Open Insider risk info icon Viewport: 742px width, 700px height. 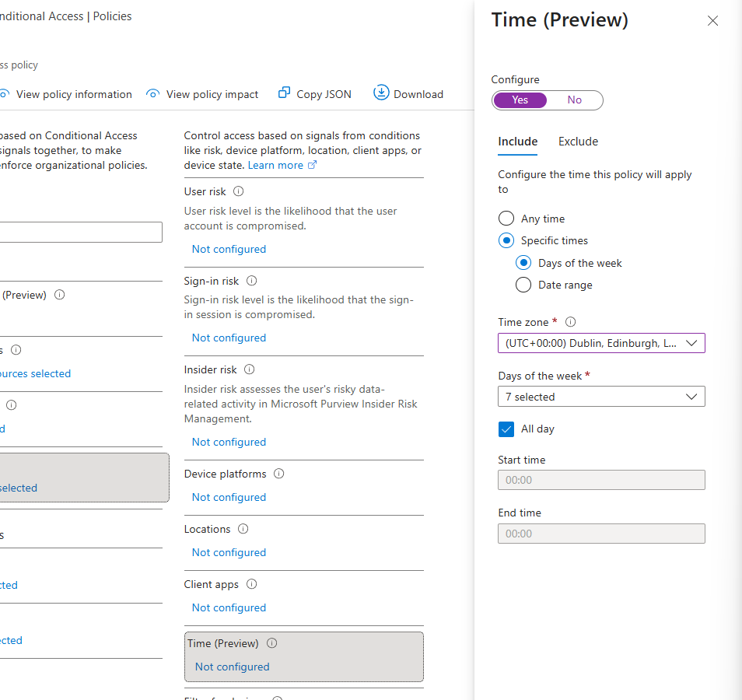[x=250, y=369]
